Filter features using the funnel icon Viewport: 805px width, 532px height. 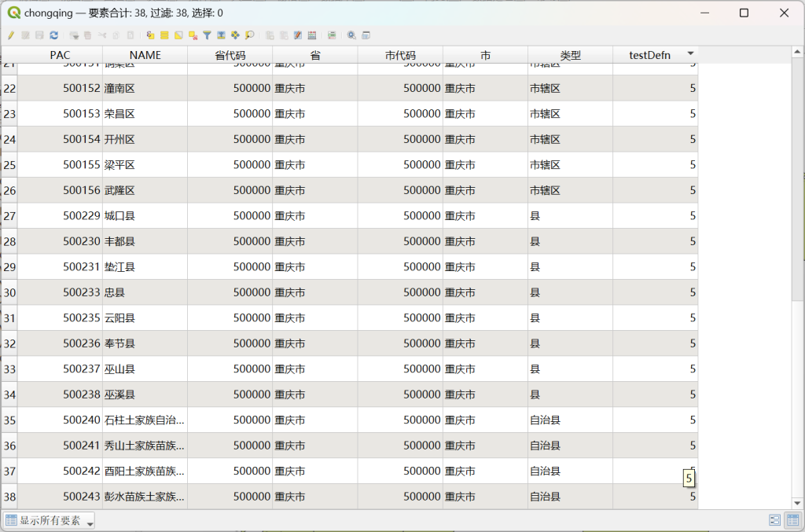[x=207, y=35]
